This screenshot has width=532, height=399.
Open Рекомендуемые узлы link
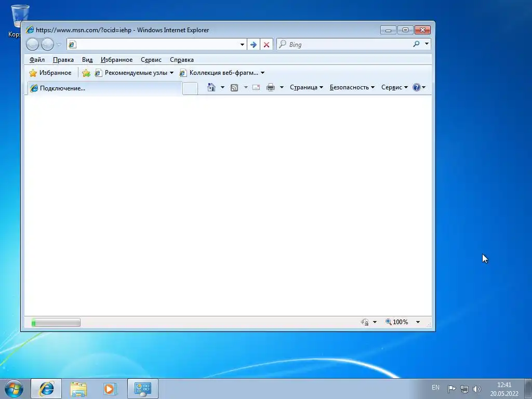tap(135, 73)
